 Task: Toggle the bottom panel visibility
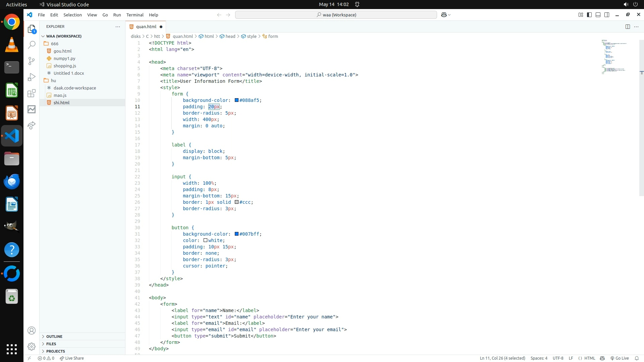click(598, 15)
